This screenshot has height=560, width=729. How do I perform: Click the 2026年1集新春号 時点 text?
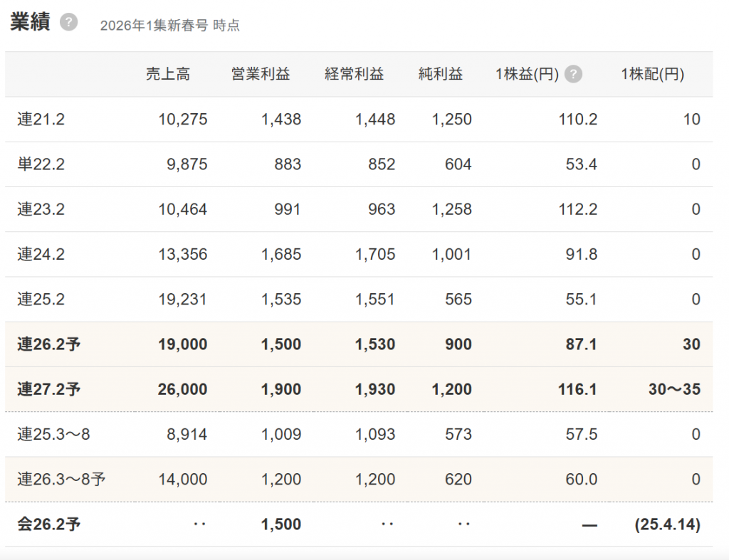point(170,26)
